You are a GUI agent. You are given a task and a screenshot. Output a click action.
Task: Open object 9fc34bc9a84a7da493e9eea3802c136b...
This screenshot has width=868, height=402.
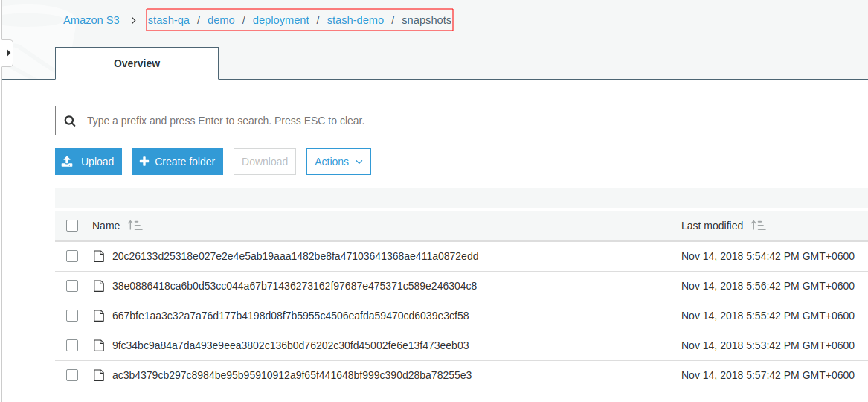coord(291,345)
